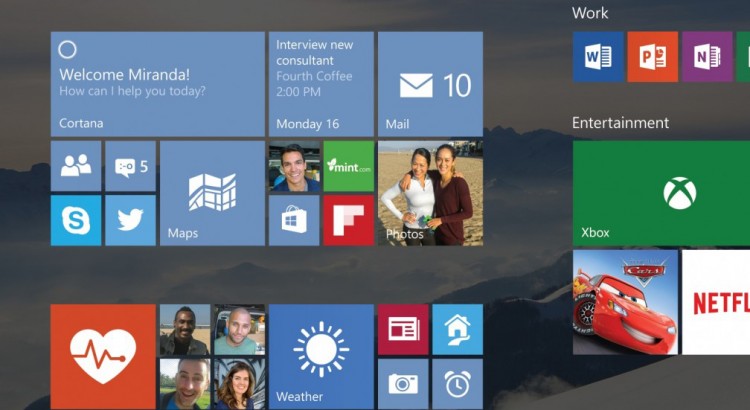
Task: Open the Mail tile showing 10
Action: (430, 84)
